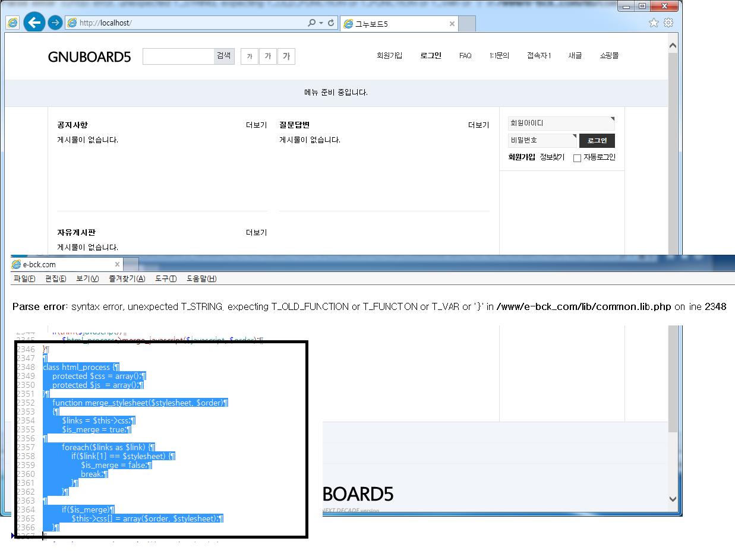
Task: Click the refresh icon in address bar
Action: click(x=331, y=23)
